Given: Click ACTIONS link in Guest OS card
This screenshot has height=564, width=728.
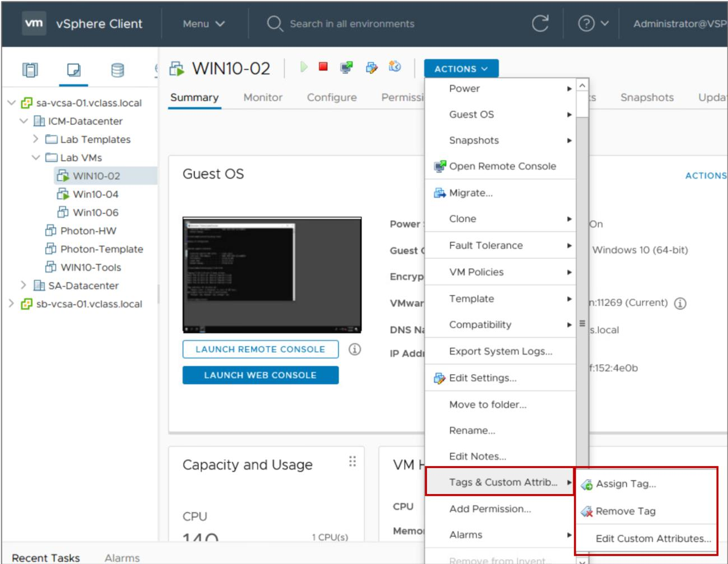Looking at the screenshot, I should 706,175.
